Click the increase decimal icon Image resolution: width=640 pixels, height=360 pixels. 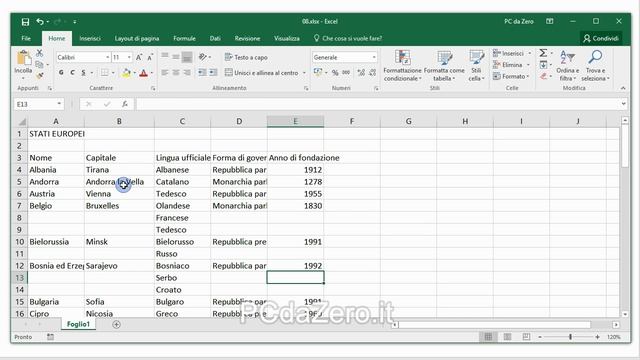click(361, 73)
